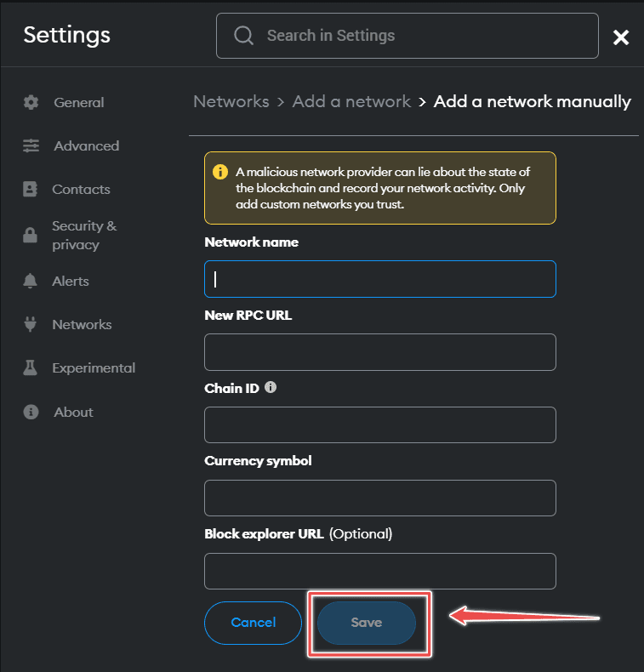The image size is (644, 672).
Task: Click the New RPC URL input field
Action: tap(379, 352)
